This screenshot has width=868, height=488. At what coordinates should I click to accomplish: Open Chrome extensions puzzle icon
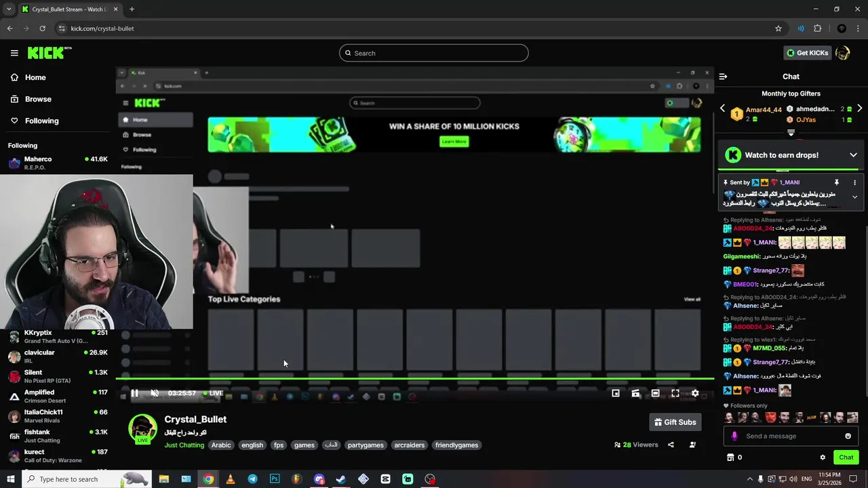click(x=817, y=28)
